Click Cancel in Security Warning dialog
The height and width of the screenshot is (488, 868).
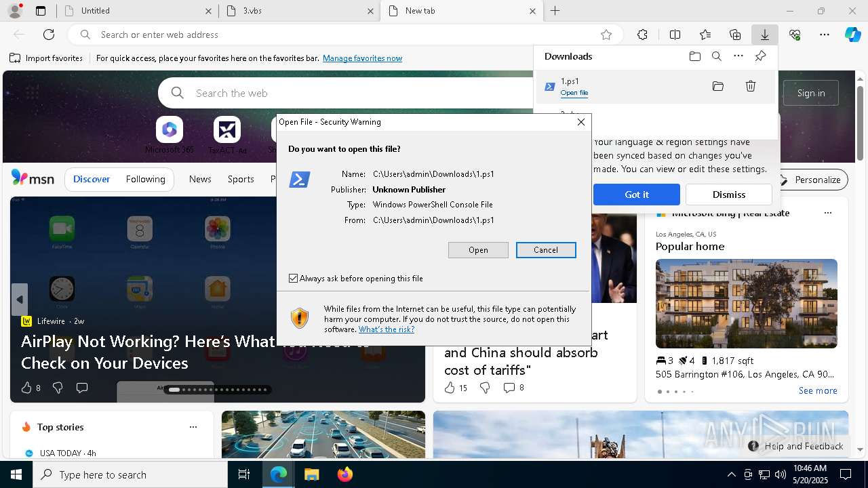[x=546, y=250]
